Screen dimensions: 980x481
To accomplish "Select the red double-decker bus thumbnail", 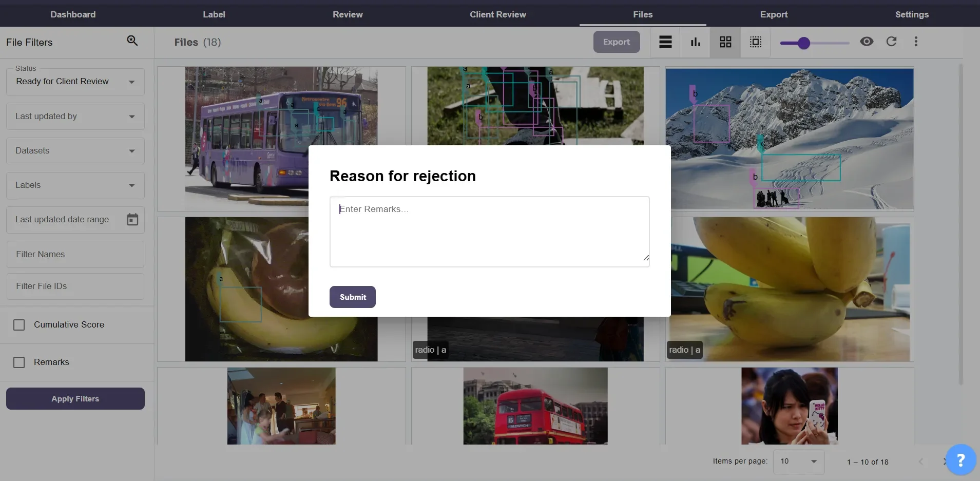I will (x=535, y=406).
